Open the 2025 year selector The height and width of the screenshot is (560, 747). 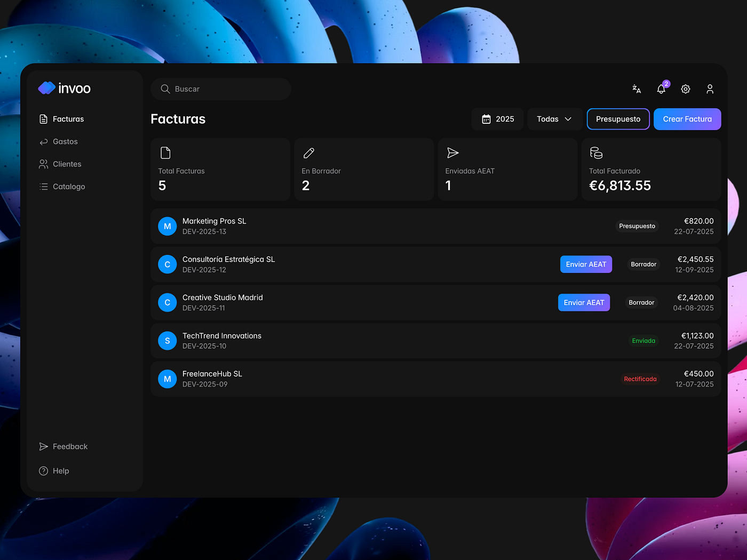498,119
